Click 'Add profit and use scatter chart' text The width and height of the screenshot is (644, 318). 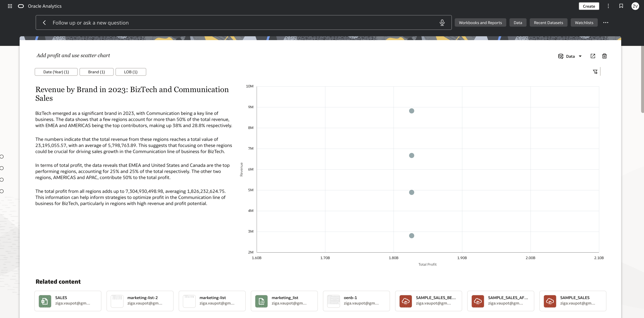pyautogui.click(x=73, y=55)
